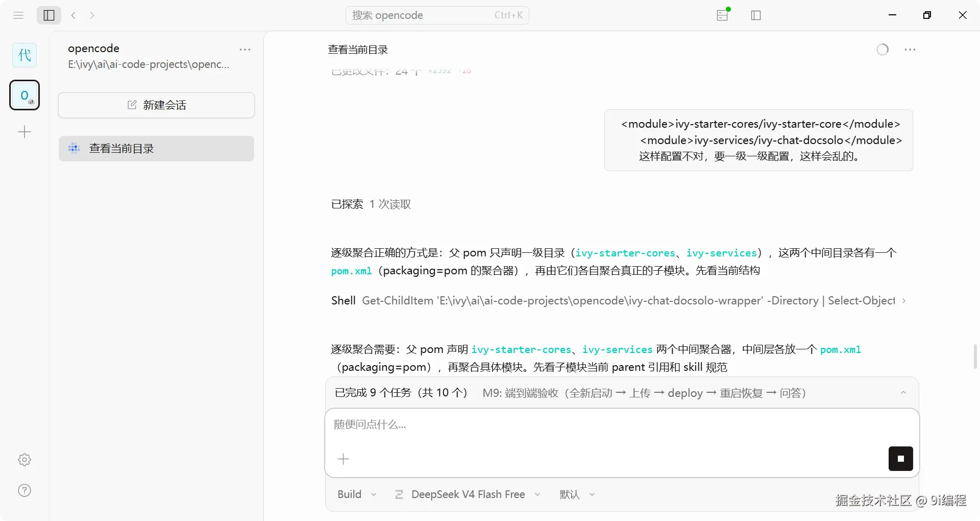Image resolution: width=980 pixels, height=521 pixels.
Task: Expand the Shell Get-ChildItem command chevron
Action: 904,301
